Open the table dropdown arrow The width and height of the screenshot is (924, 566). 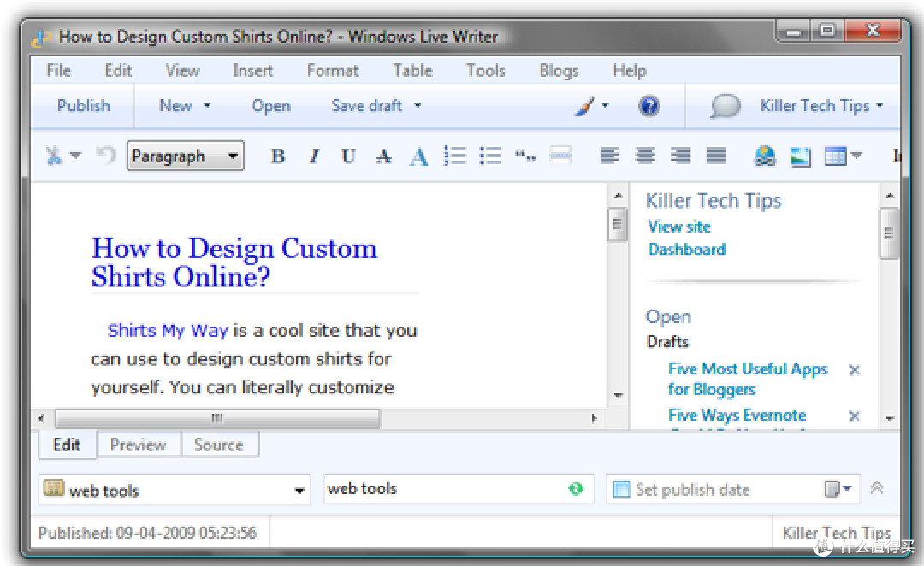coord(856,156)
